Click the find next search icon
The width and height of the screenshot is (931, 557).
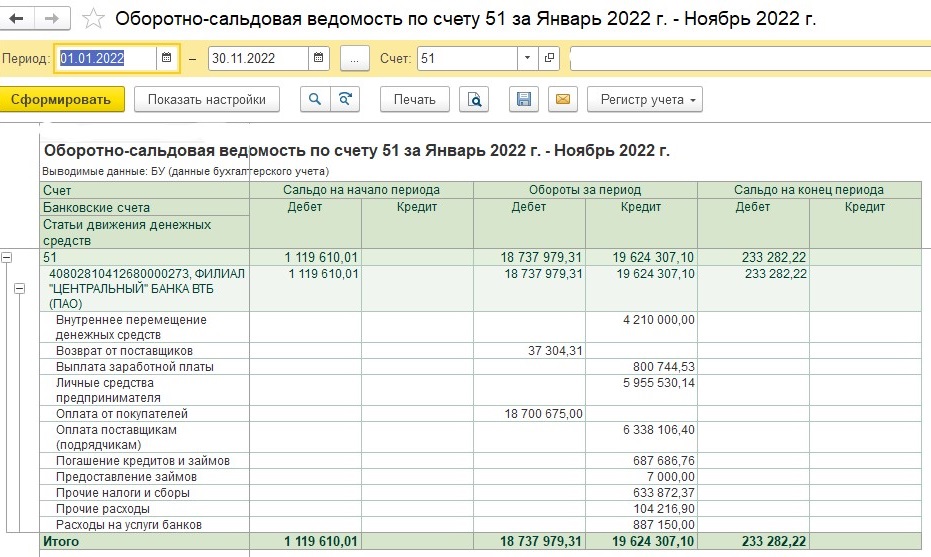point(345,99)
